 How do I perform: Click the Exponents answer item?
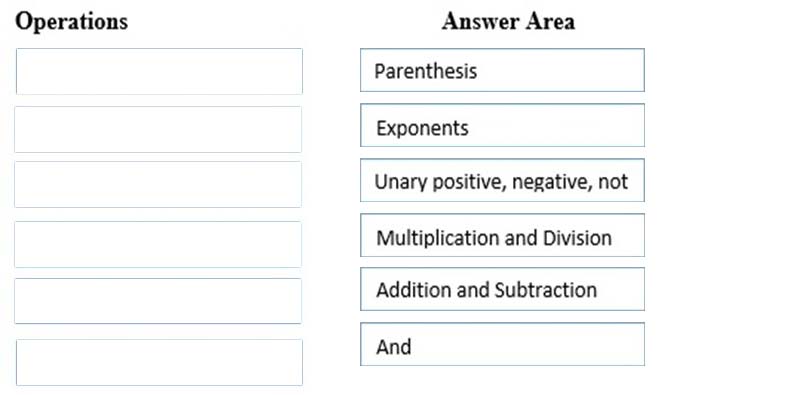pyautogui.click(x=502, y=125)
